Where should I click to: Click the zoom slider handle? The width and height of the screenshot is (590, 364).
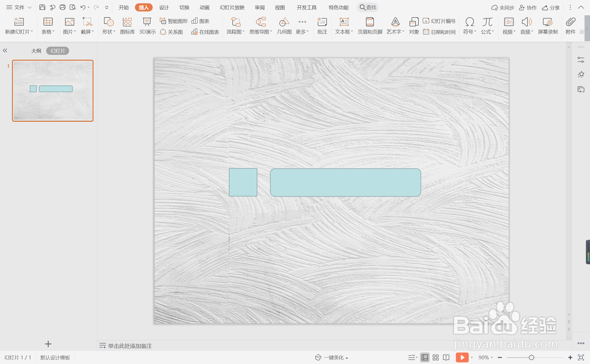531,357
